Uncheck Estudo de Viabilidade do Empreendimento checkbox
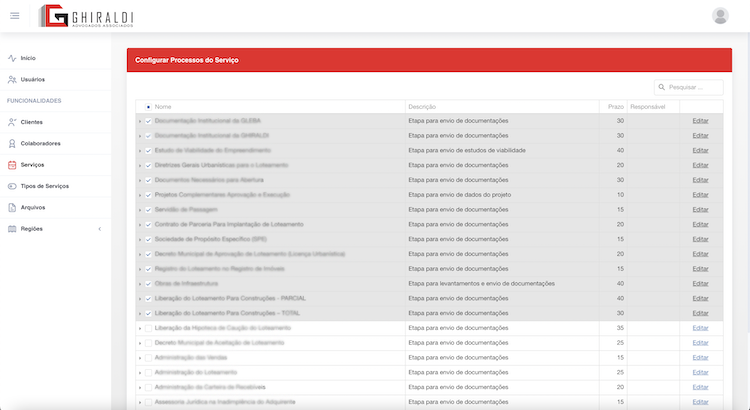This screenshot has width=750, height=410. tap(148, 151)
